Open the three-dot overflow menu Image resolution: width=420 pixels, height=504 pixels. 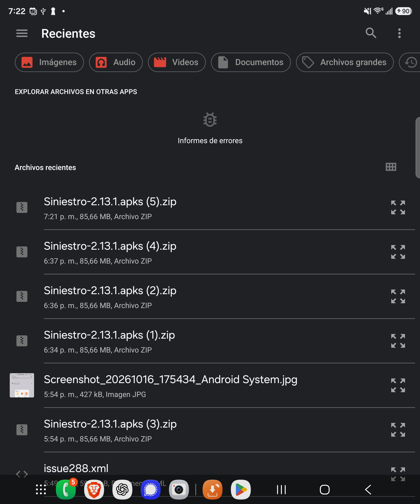pyautogui.click(x=399, y=33)
